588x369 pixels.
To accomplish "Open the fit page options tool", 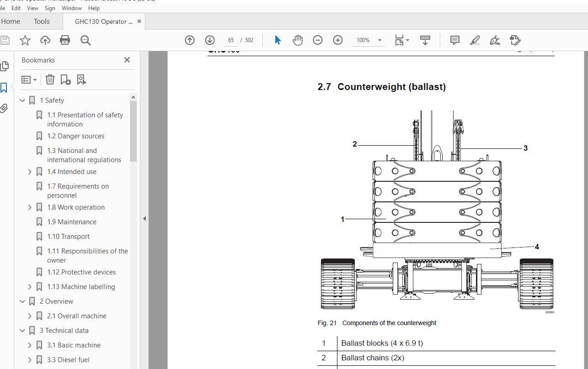I will [x=402, y=40].
